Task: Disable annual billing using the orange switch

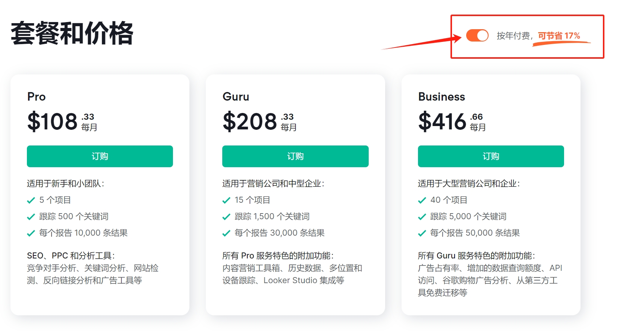Action: [477, 36]
